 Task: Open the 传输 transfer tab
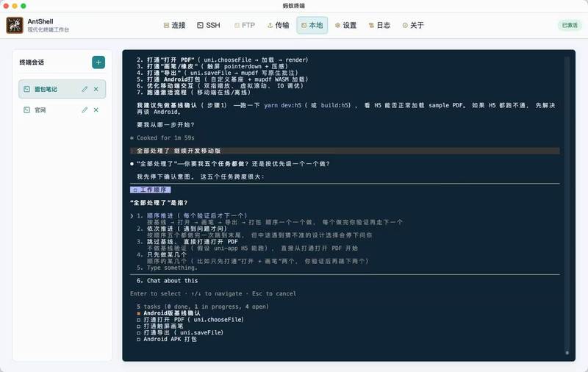tap(279, 25)
